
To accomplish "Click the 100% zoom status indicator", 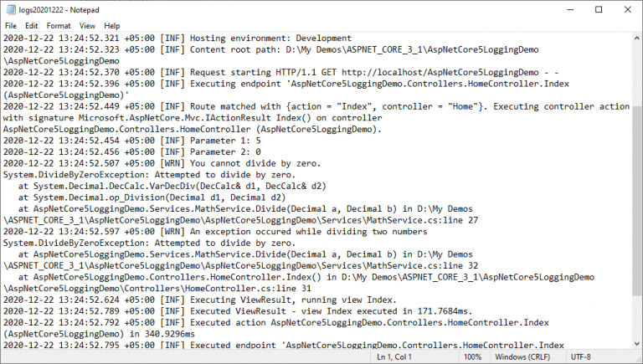I will point(472,357).
